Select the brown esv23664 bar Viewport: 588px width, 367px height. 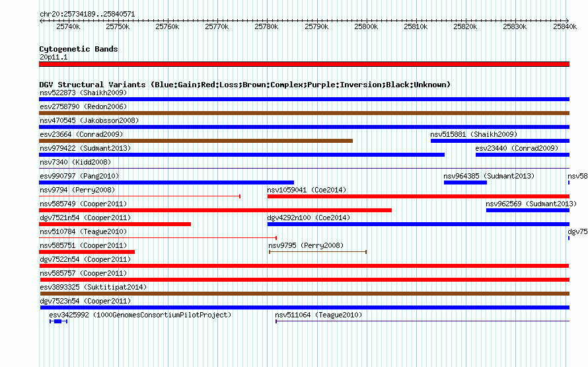196,141
